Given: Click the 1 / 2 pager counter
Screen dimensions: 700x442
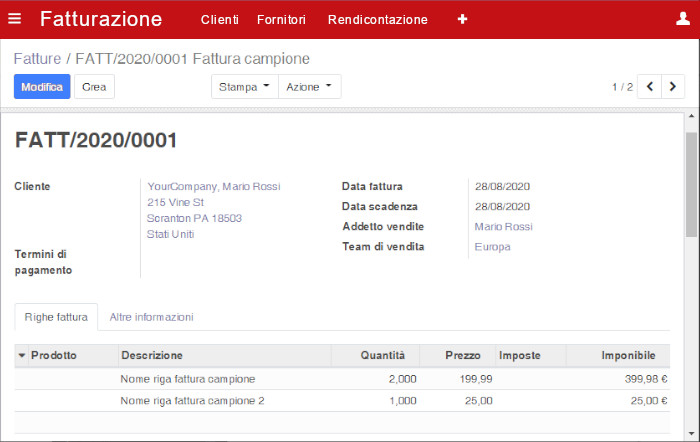Looking at the screenshot, I should [622, 87].
